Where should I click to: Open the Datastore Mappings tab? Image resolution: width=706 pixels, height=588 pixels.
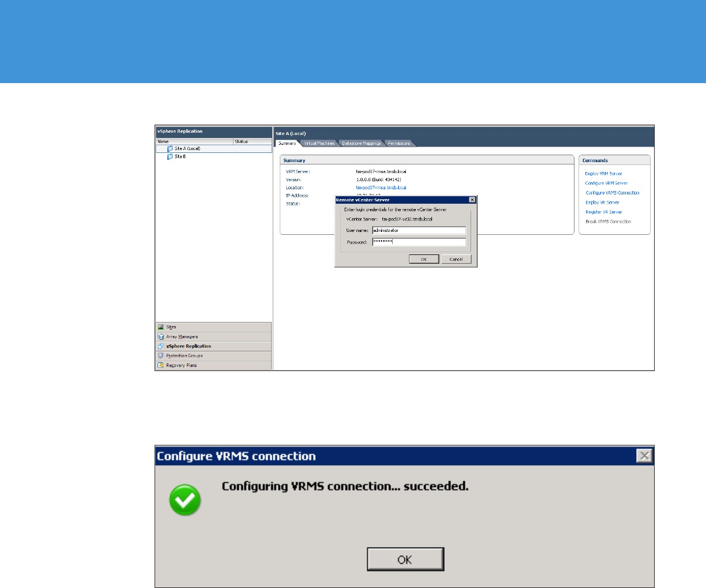point(361,143)
